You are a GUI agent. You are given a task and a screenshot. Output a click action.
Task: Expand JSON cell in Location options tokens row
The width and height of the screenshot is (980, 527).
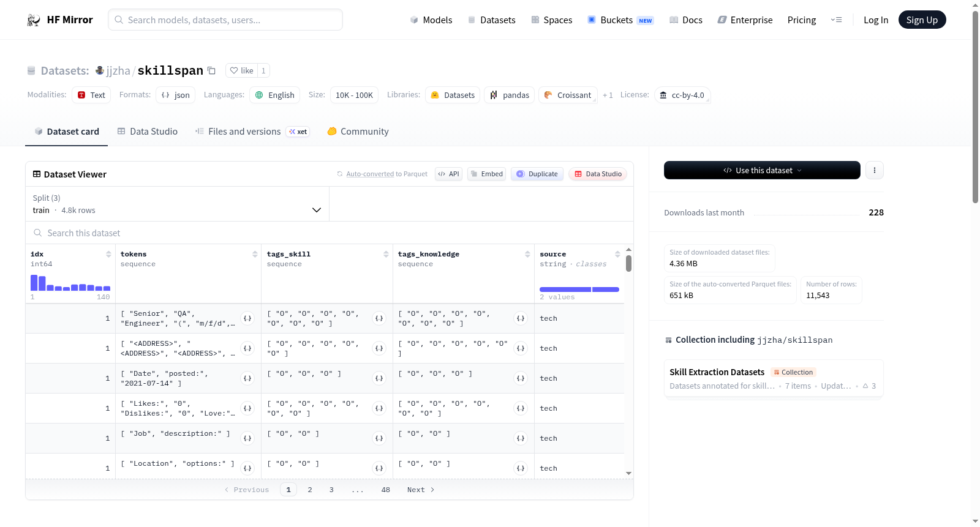247,468
